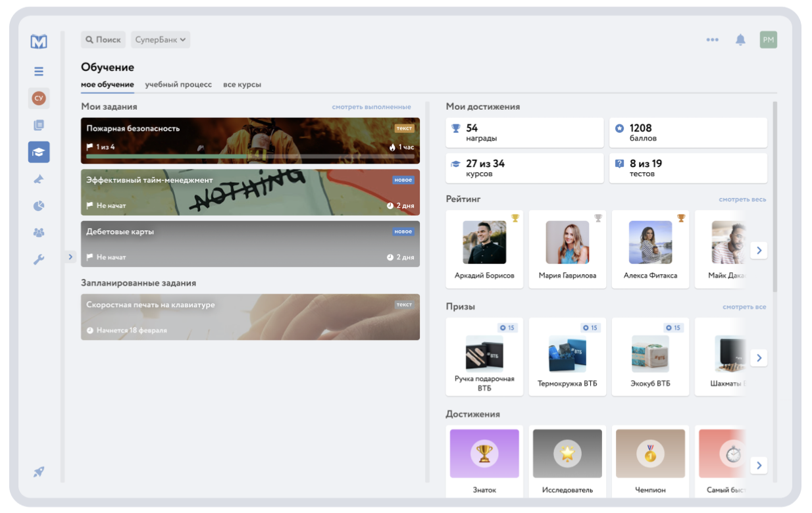Open the Скоростная печать на клавиатуре task
Screen dimensions: 812x513
click(x=250, y=317)
